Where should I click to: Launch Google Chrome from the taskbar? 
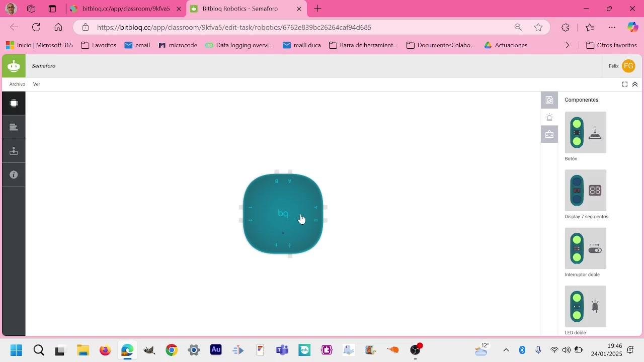[x=172, y=350]
